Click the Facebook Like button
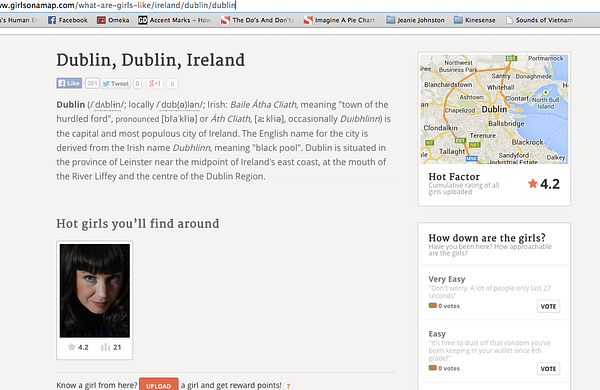The height and width of the screenshot is (390, 600). click(69, 83)
